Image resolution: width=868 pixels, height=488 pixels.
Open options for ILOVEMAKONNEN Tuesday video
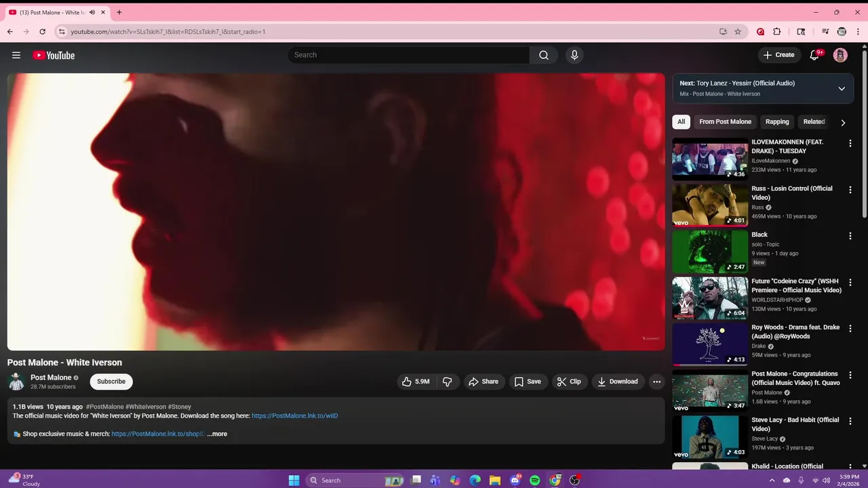pos(850,143)
